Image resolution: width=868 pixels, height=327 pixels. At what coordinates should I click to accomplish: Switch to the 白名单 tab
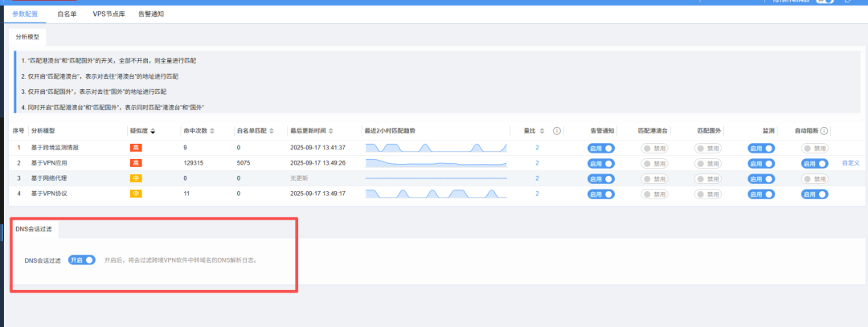(x=68, y=14)
